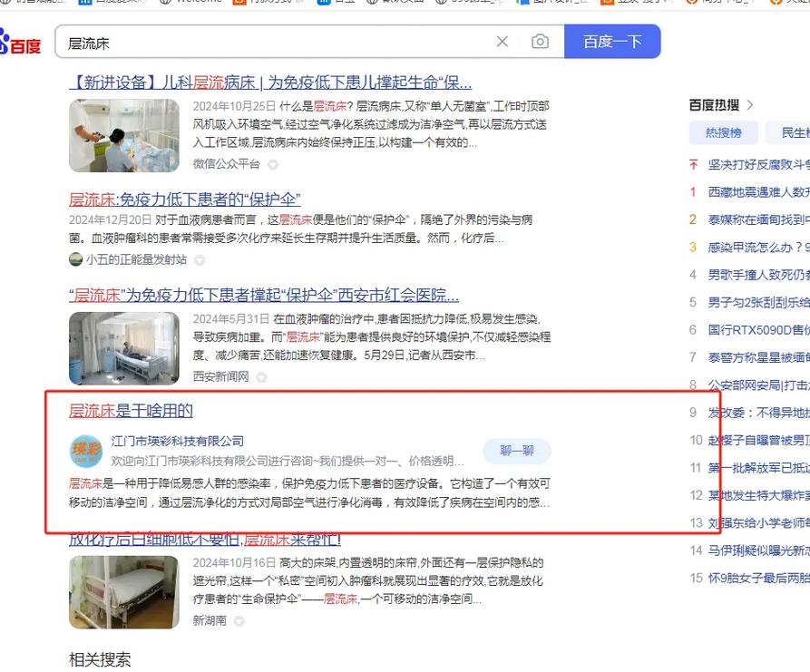
Task: Click icon next to 微信公众平台
Action: (x=273, y=165)
